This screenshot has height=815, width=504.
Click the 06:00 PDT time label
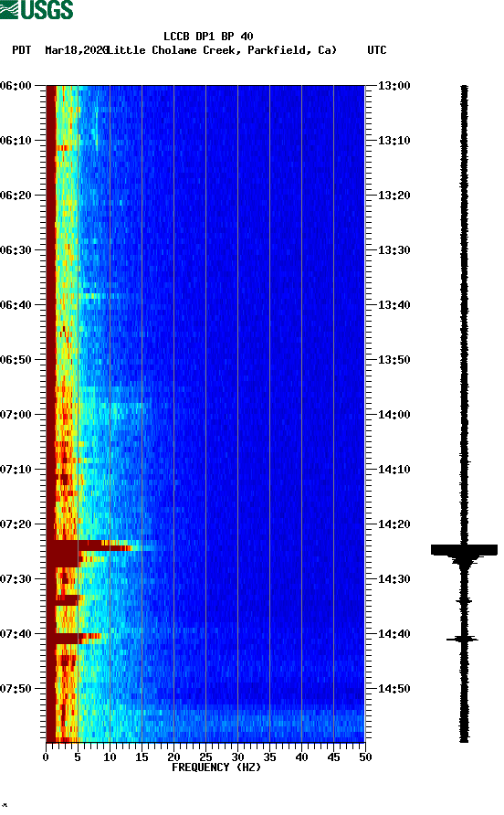[x=16, y=86]
